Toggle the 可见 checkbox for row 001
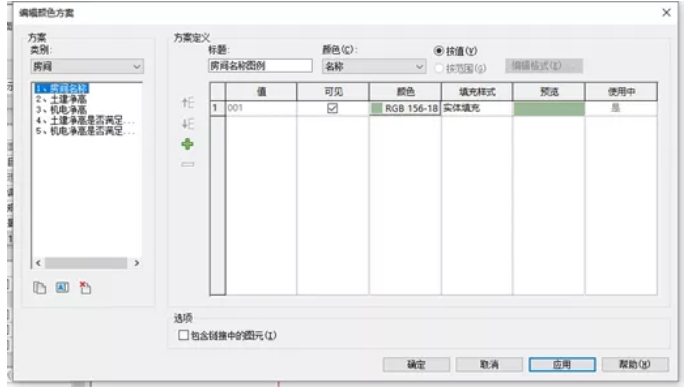This screenshot has height=387, width=693. (332, 108)
